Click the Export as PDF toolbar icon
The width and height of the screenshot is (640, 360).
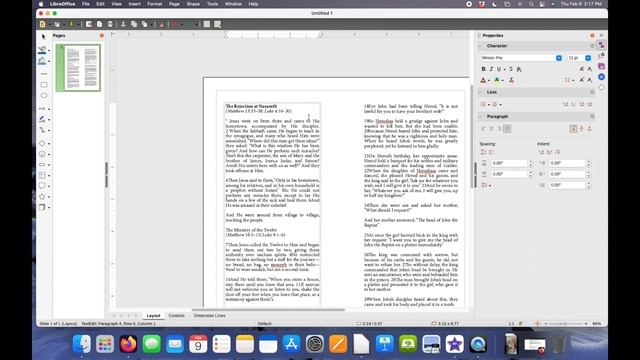pos(100,24)
